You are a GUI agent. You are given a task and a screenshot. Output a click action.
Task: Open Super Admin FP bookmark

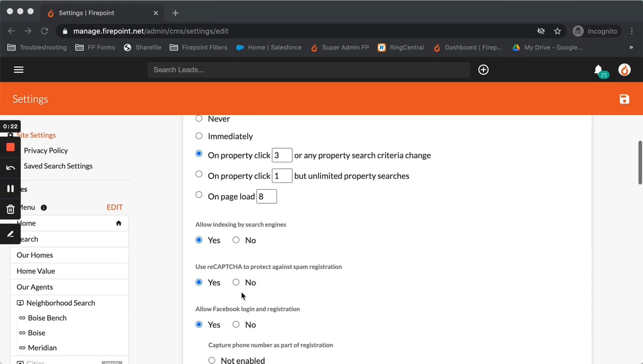tap(339, 47)
